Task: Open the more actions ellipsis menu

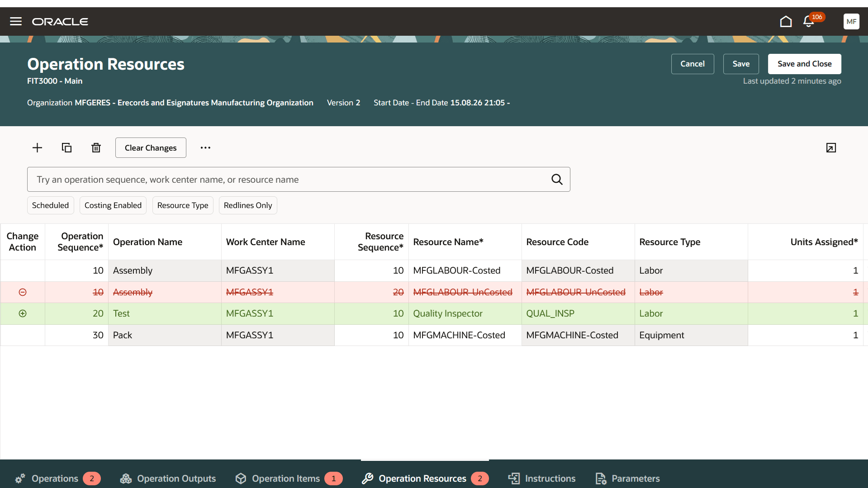Action: click(x=205, y=148)
